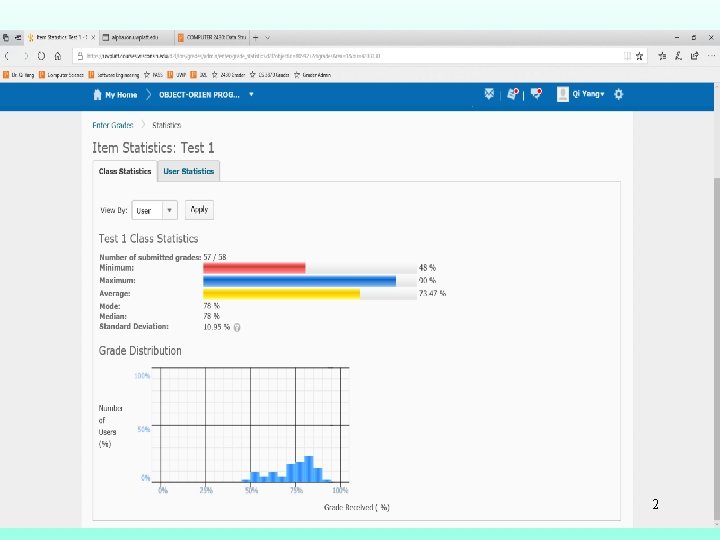720x540 pixels.
Task: Click the yellow Average percentage bar
Action: click(x=281, y=294)
